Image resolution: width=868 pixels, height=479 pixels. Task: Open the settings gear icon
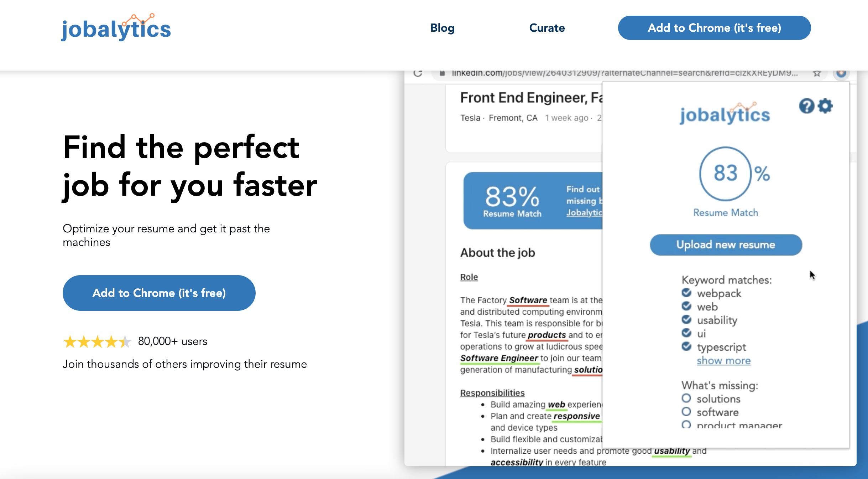(825, 106)
